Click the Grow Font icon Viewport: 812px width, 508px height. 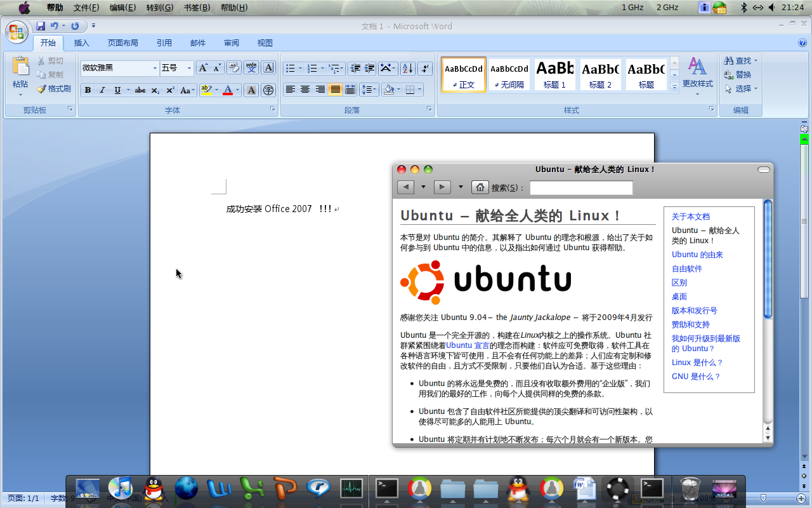(202, 68)
